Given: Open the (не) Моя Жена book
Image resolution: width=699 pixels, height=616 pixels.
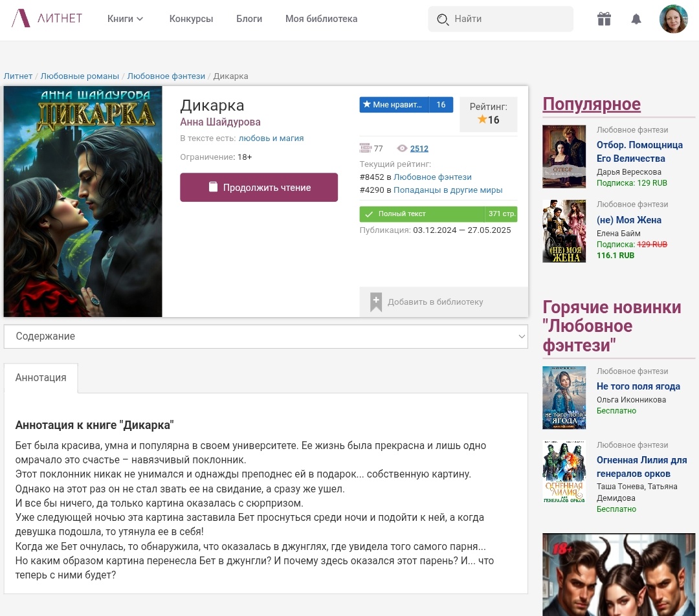Looking at the screenshot, I should [x=629, y=220].
